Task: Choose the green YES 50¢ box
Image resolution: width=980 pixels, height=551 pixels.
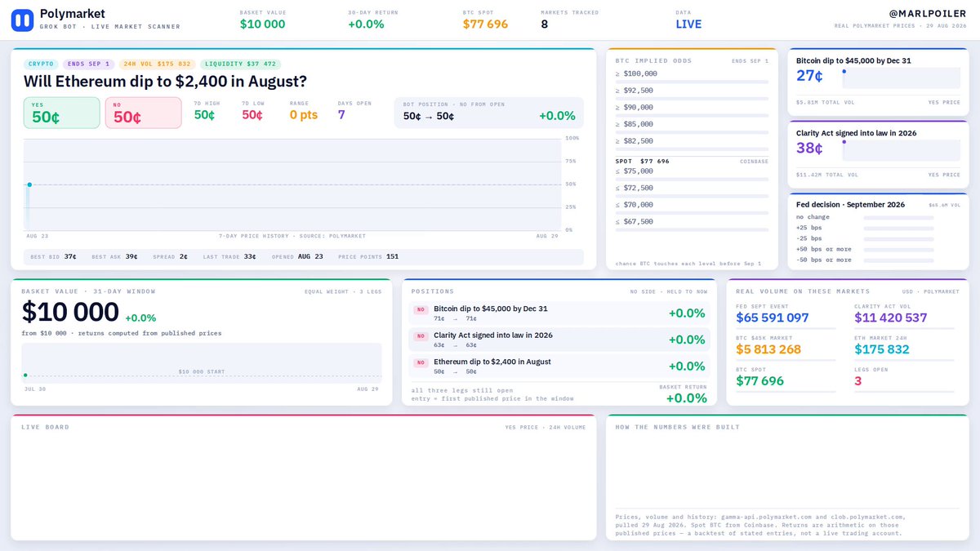Action: pos(61,113)
